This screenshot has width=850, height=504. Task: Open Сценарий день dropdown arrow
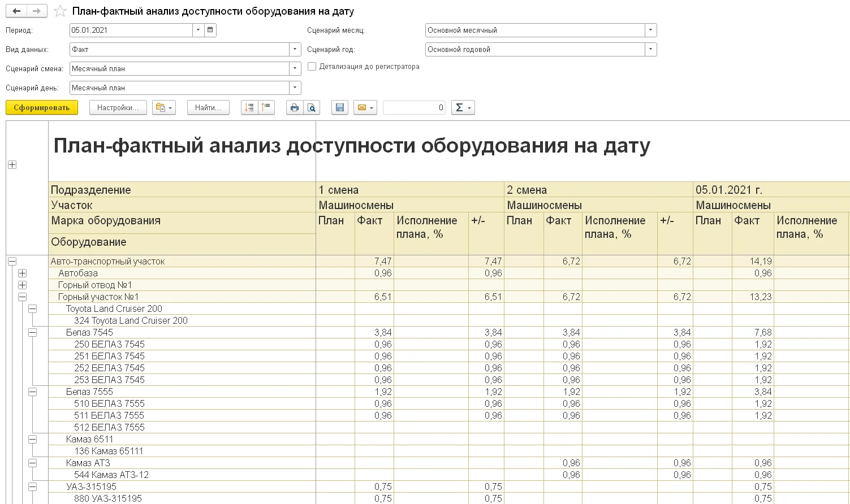295,88
